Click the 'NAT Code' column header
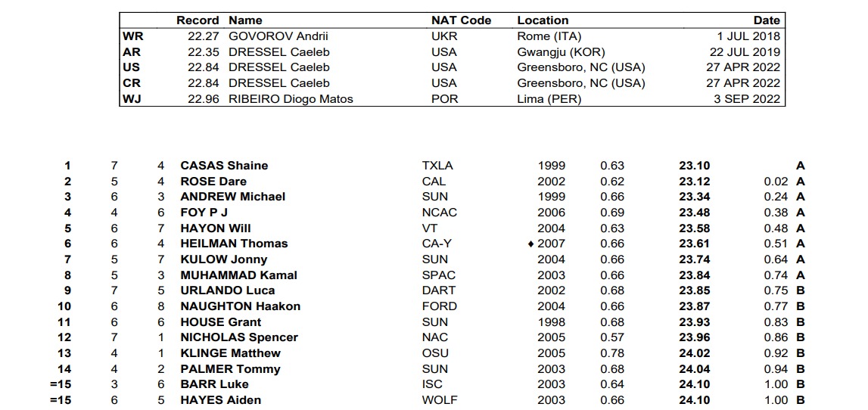 (461, 20)
